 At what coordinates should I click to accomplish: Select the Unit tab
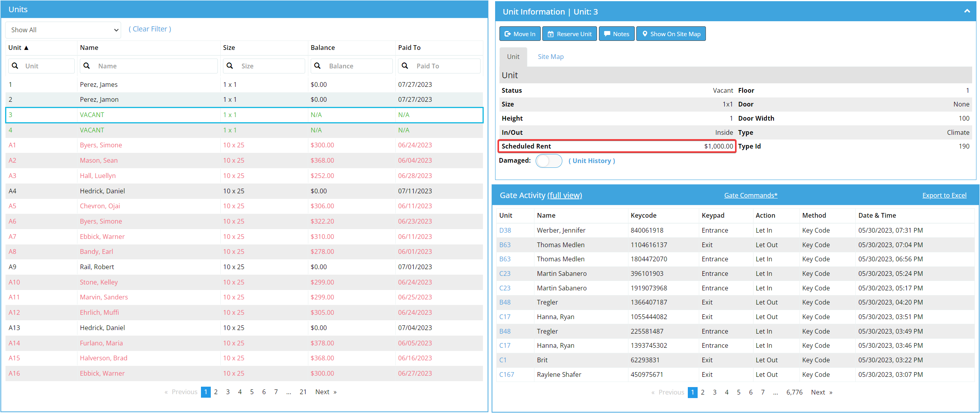(513, 57)
